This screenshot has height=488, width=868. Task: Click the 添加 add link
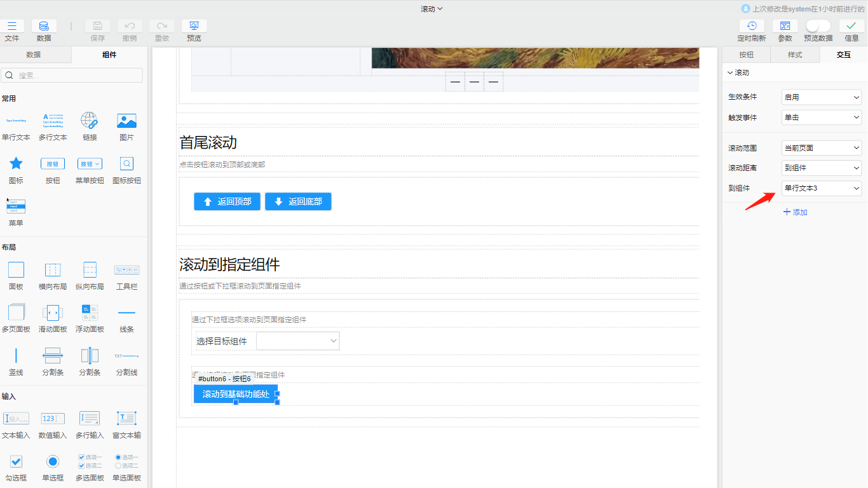(x=795, y=212)
